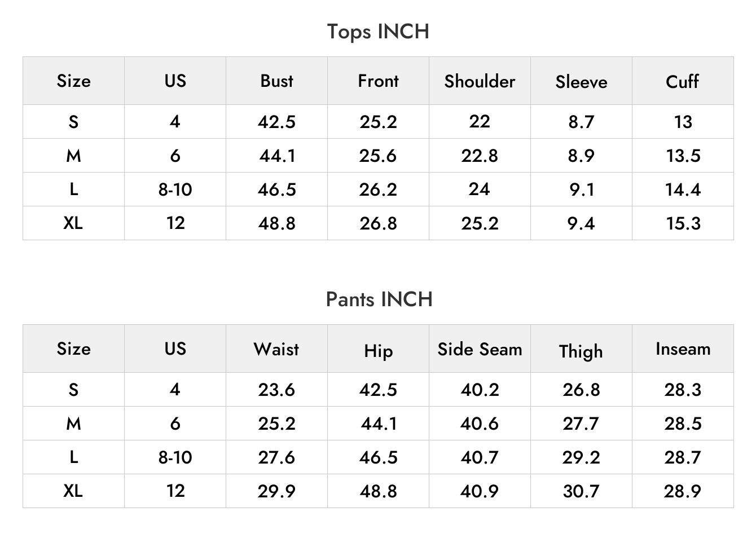The width and height of the screenshot is (756, 547).
Task: Click the 23.6 waist value
Action: [x=276, y=390]
